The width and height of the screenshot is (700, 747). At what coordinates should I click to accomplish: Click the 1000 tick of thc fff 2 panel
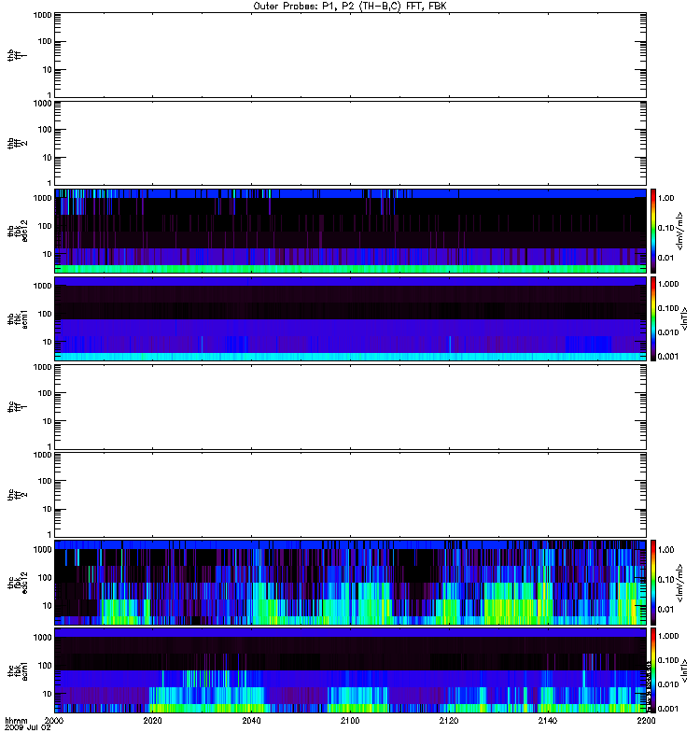click(x=42, y=455)
